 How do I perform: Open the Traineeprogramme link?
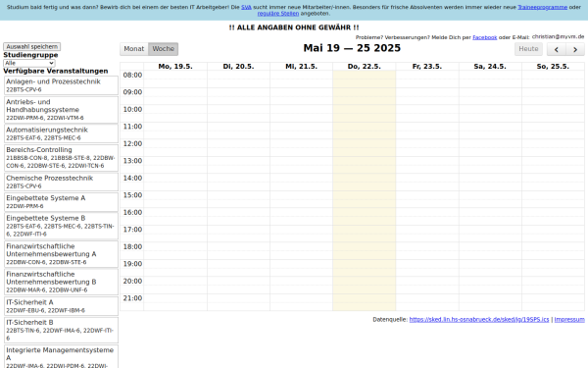(542, 7)
